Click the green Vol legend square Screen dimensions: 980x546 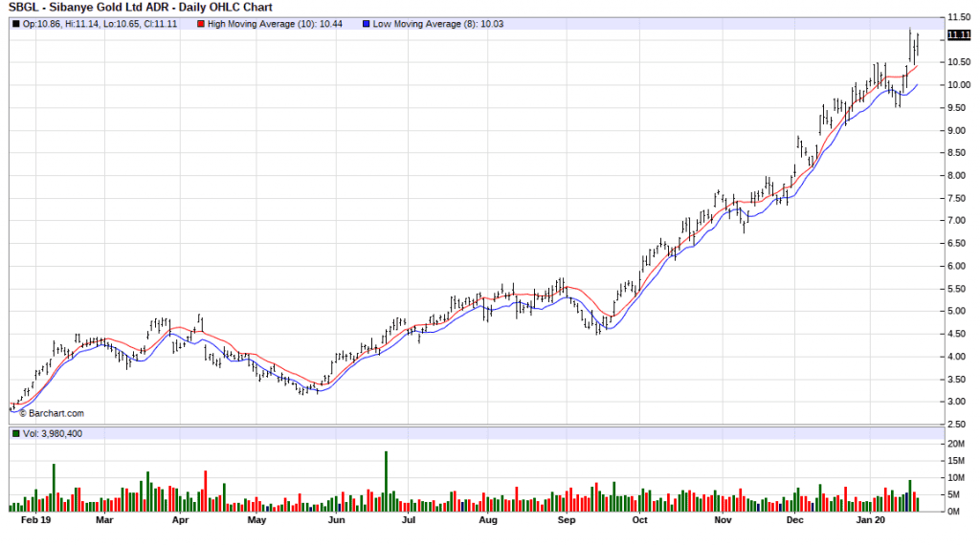pyautogui.click(x=14, y=434)
